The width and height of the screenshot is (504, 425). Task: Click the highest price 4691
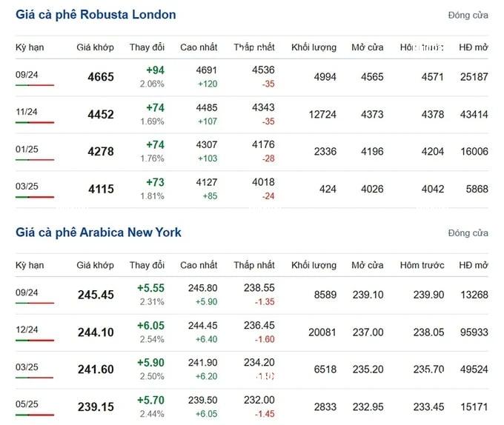tap(207, 70)
